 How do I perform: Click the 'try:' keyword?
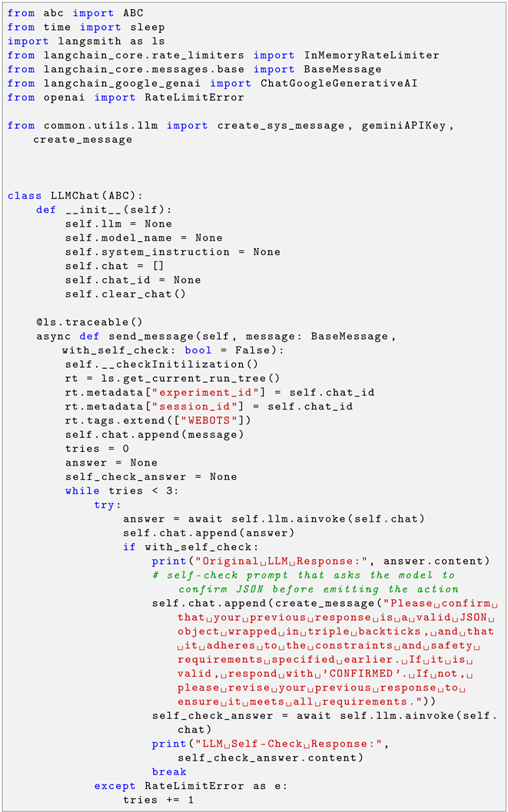[107, 505]
